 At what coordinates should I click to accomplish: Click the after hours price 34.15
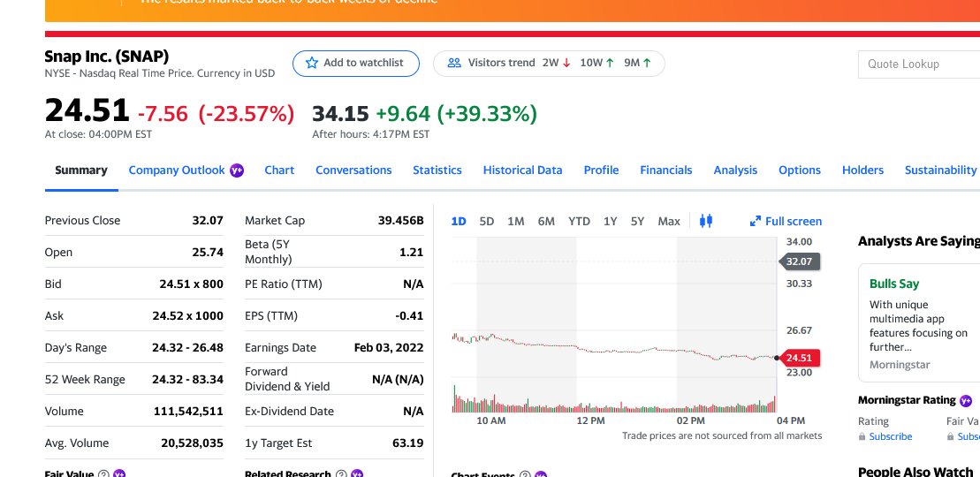point(340,113)
